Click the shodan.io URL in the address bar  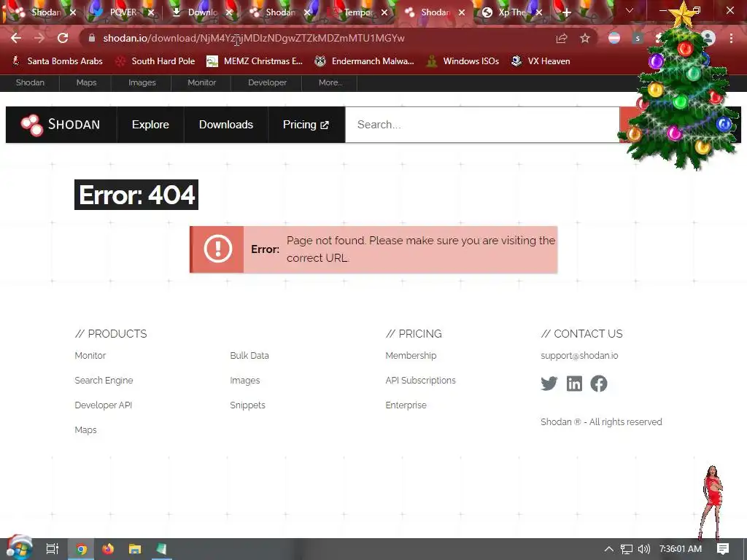(x=253, y=38)
